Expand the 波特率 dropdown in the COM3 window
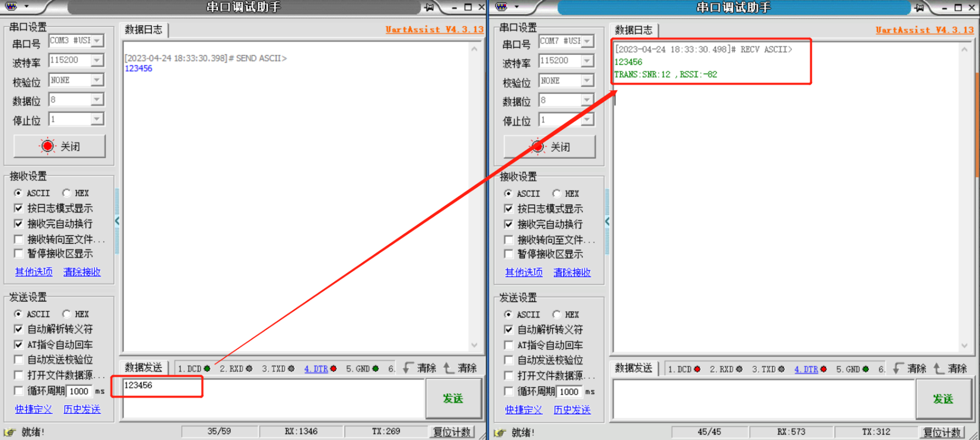Viewport: 980px width, 440px height. click(x=97, y=60)
